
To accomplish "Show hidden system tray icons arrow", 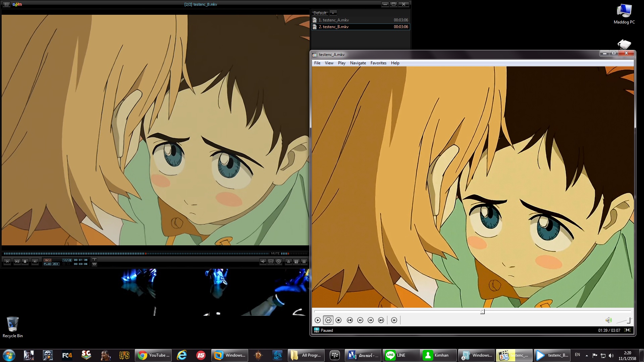I will (x=587, y=355).
